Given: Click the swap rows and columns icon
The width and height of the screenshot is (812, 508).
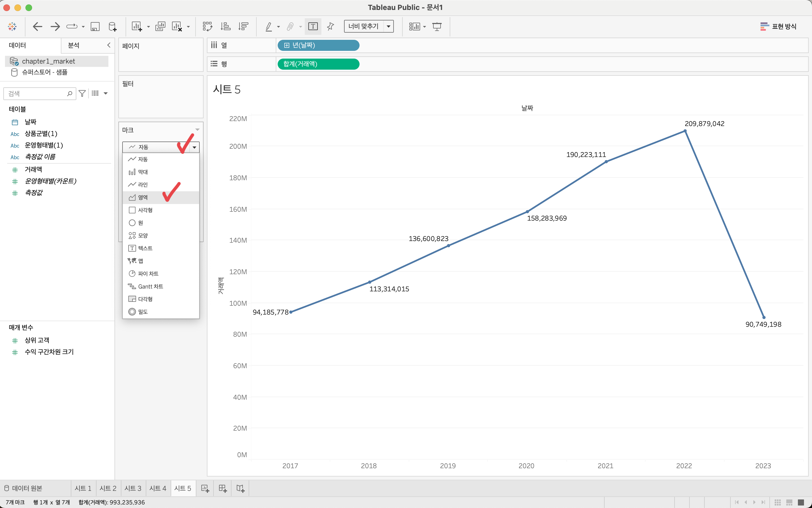Looking at the screenshot, I should pos(207,26).
